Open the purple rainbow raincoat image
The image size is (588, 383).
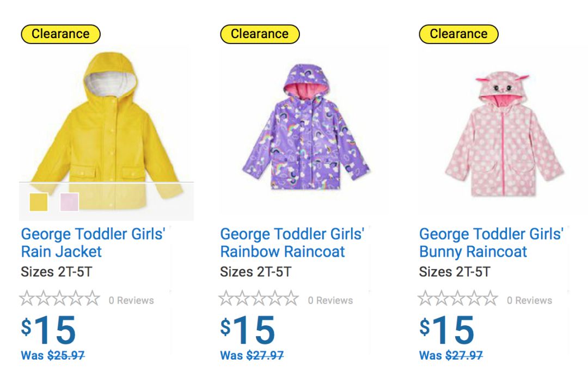point(305,128)
